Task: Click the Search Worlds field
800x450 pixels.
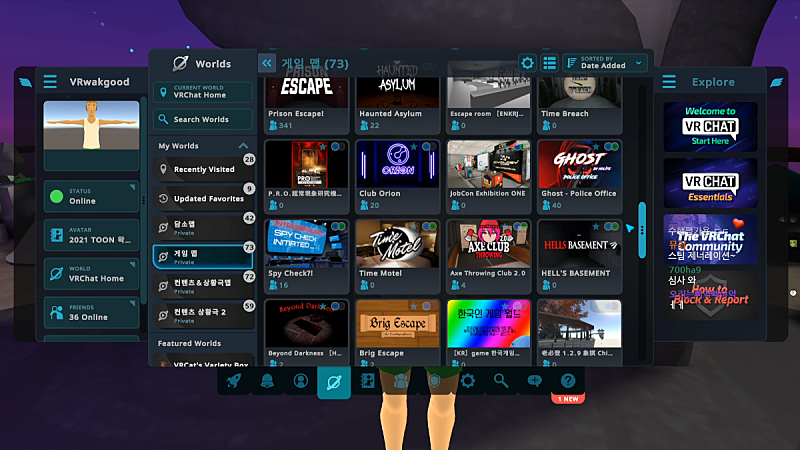Action: tap(203, 119)
